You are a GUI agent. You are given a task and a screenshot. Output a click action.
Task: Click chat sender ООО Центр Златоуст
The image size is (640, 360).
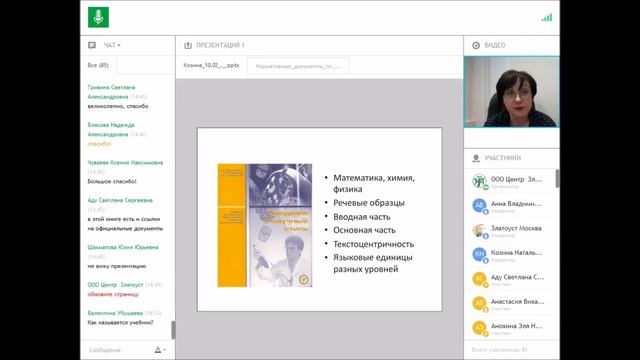(115, 284)
